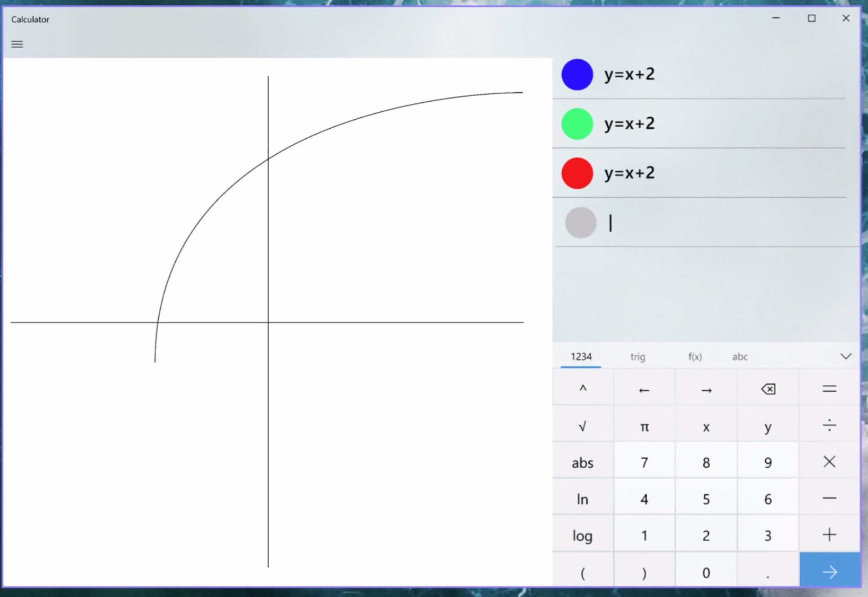Switch to the 1234 keypad tab
This screenshot has height=597, width=868.
click(x=581, y=357)
